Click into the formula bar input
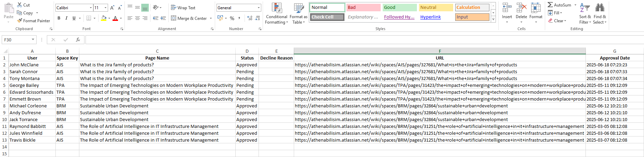This screenshot has height=157, width=644. pos(364,40)
